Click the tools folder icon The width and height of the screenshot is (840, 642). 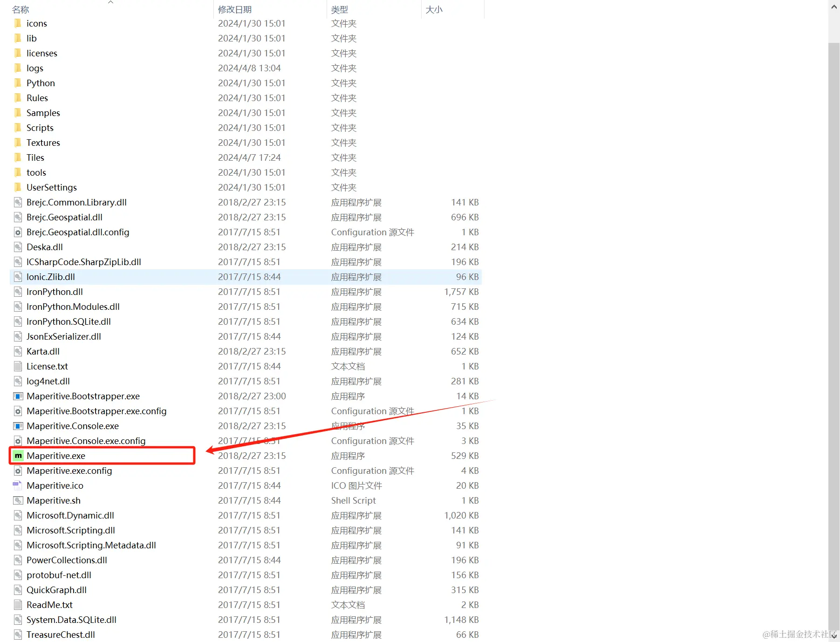pos(18,172)
